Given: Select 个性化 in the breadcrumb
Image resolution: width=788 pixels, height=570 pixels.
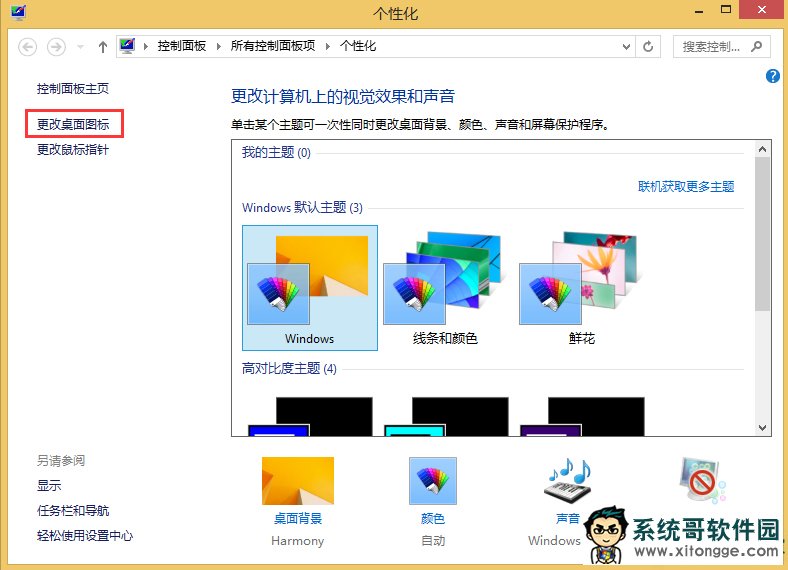Looking at the screenshot, I should tap(358, 46).
